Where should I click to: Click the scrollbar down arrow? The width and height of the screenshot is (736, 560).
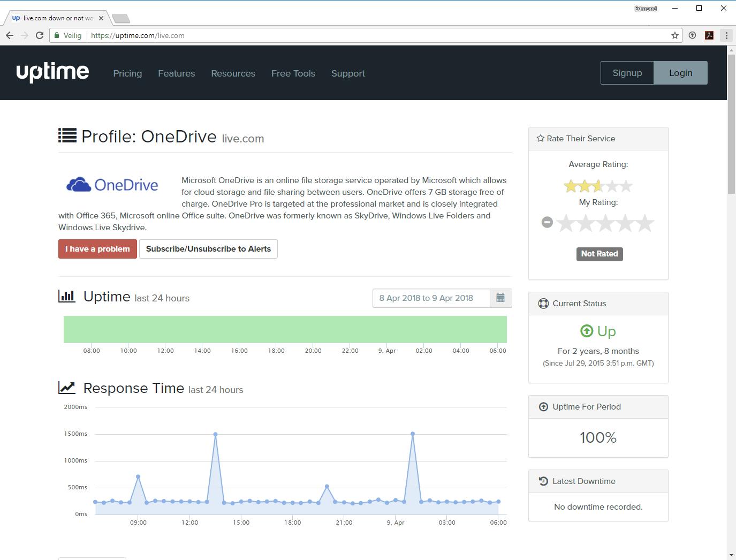[731, 555]
